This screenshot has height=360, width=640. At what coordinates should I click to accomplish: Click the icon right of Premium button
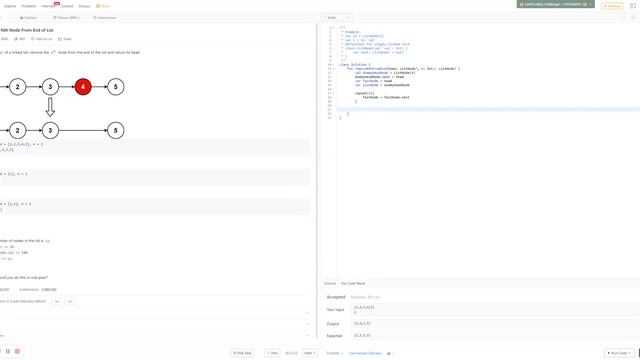(x=633, y=6)
